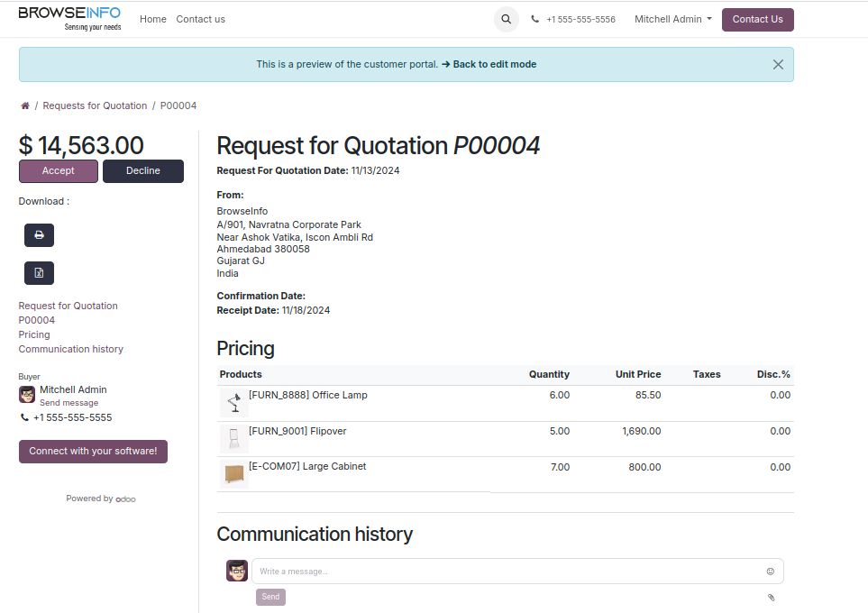The width and height of the screenshot is (868, 613).
Task: Go to Requests for Quotation breadcrumb
Action: coord(95,105)
